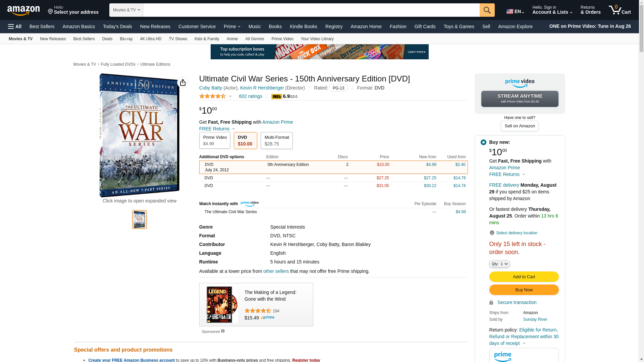Open Kevin R Hershberger director link
This screenshot has width=644, height=362.
coord(262,88)
